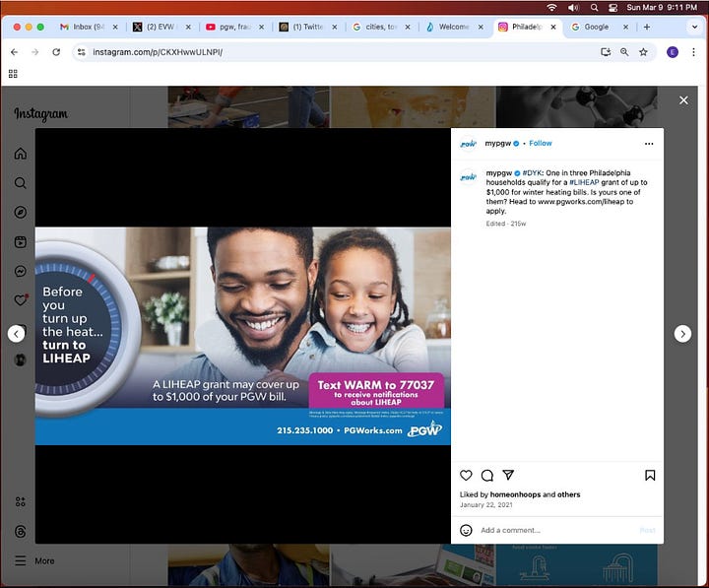
Task: Expand the tab search dropdown chevron
Action: (x=694, y=28)
